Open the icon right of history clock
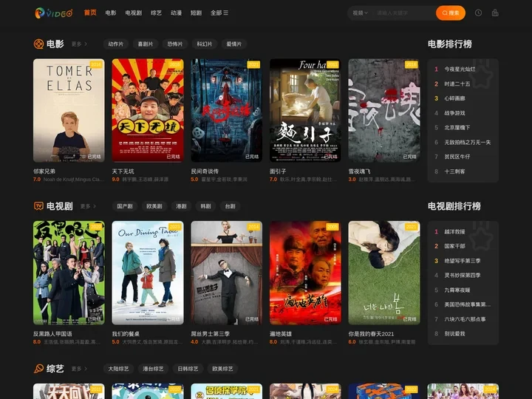Image resolution: width=532 pixels, height=399 pixels. (495, 13)
